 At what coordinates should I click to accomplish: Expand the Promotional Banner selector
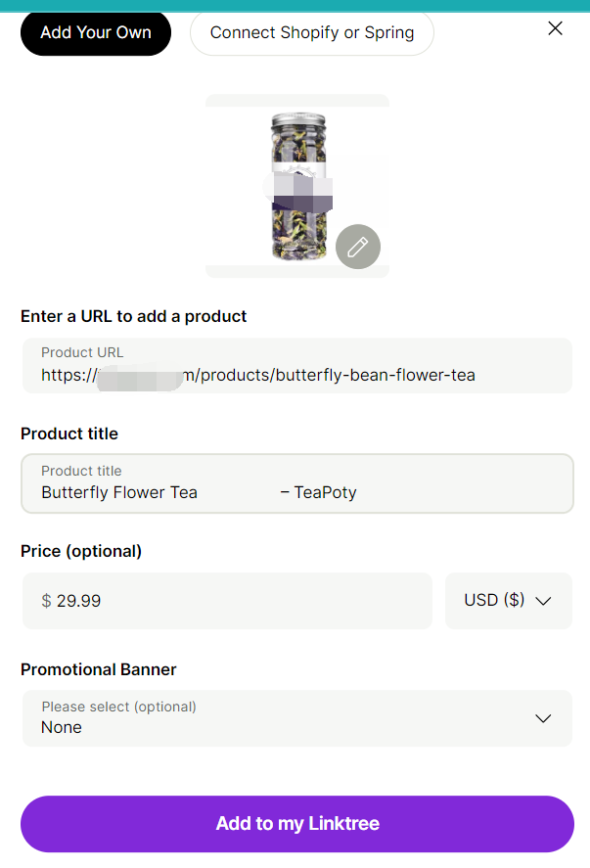(296, 718)
